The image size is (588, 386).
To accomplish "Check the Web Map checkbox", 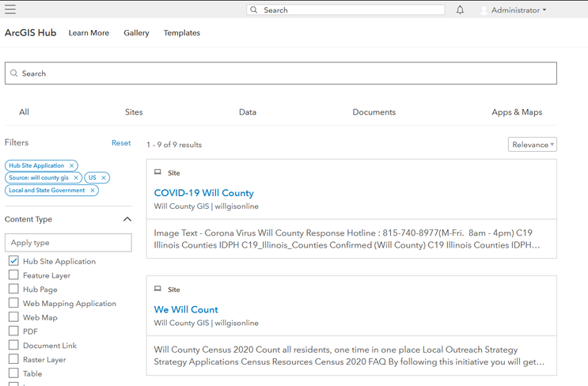I will (13, 316).
